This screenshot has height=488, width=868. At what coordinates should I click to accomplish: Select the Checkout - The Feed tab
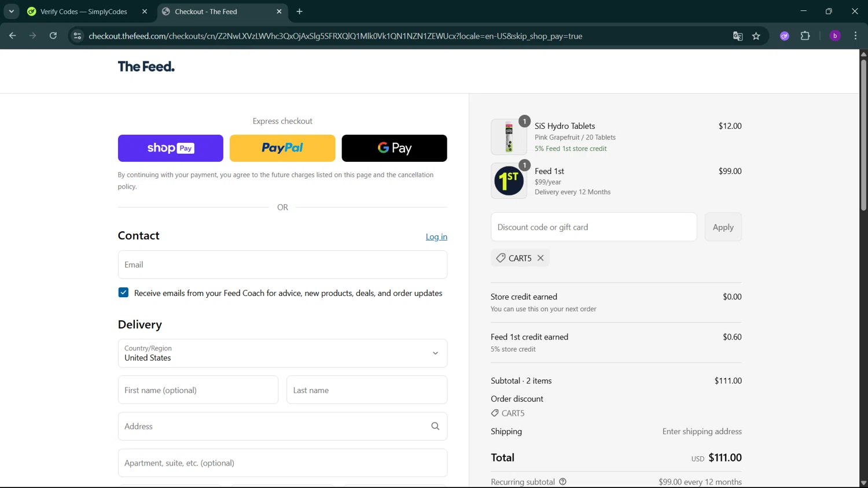tap(223, 12)
